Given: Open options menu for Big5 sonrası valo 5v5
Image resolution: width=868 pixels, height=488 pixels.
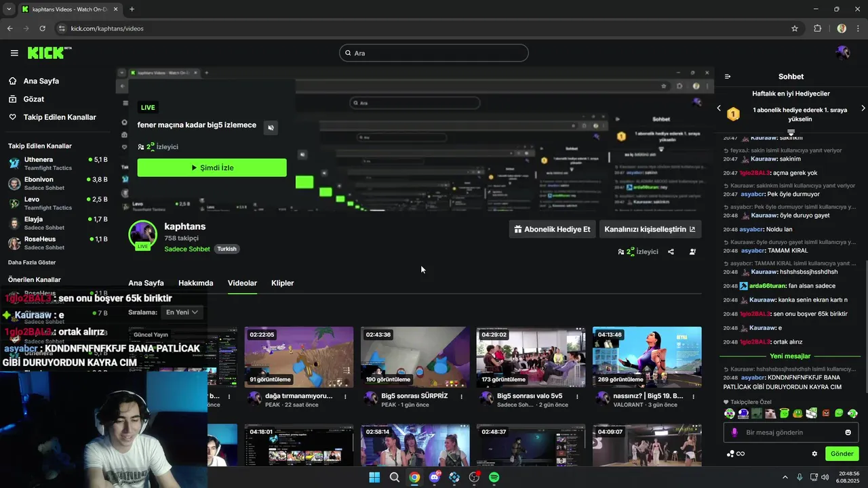Looking at the screenshot, I should tap(578, 396).
